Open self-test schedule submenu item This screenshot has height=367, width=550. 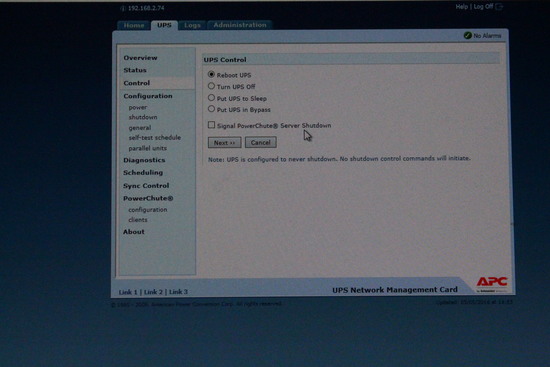point(155,138)
